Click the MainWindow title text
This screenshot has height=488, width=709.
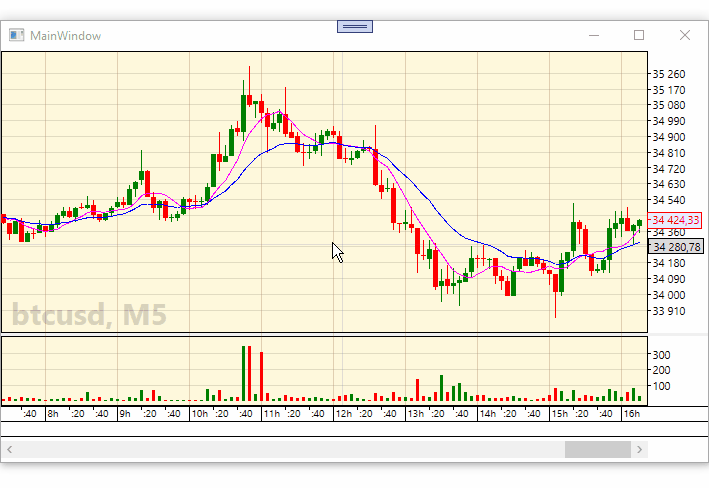66,36
